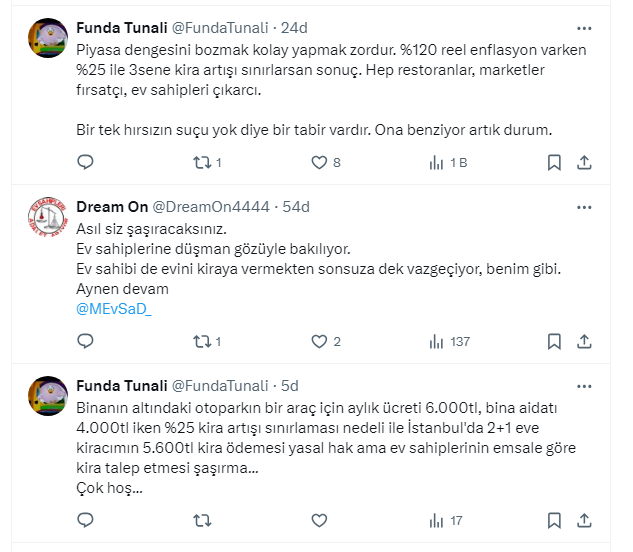633x552 pixels.
Task: Retweet Dream On's tweet
Action: point(201,341)
